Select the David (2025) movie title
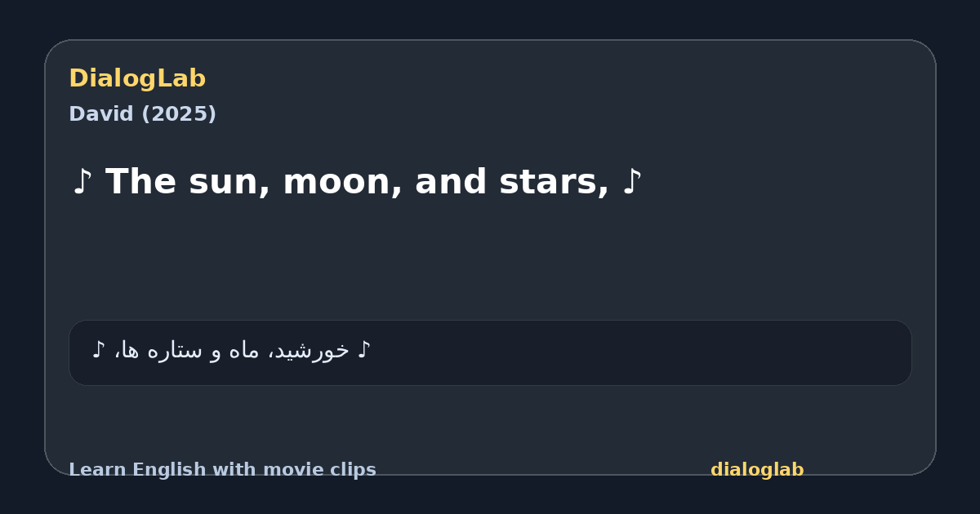 (x=142, y=114)
